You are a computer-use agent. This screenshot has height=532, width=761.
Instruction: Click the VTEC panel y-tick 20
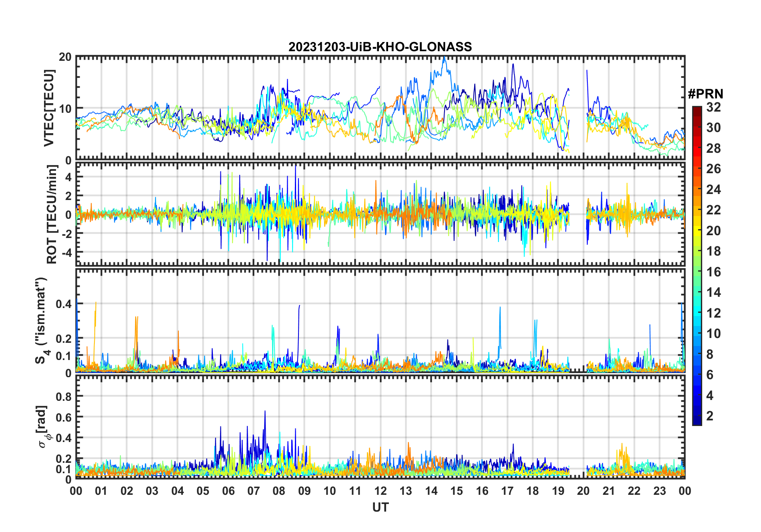pyautogui.click(x=65, y=57)
